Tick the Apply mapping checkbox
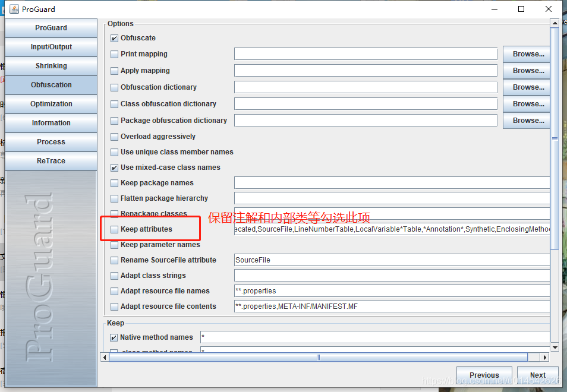 click(x=114, y=71)
